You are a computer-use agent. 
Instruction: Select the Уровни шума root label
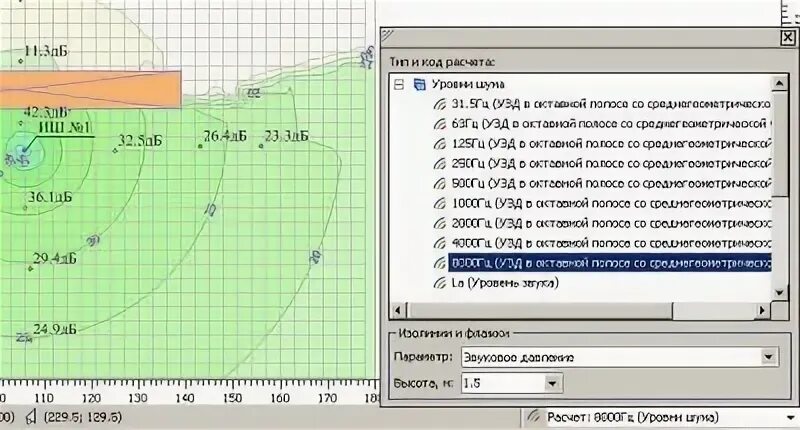(x=468, y=84)
